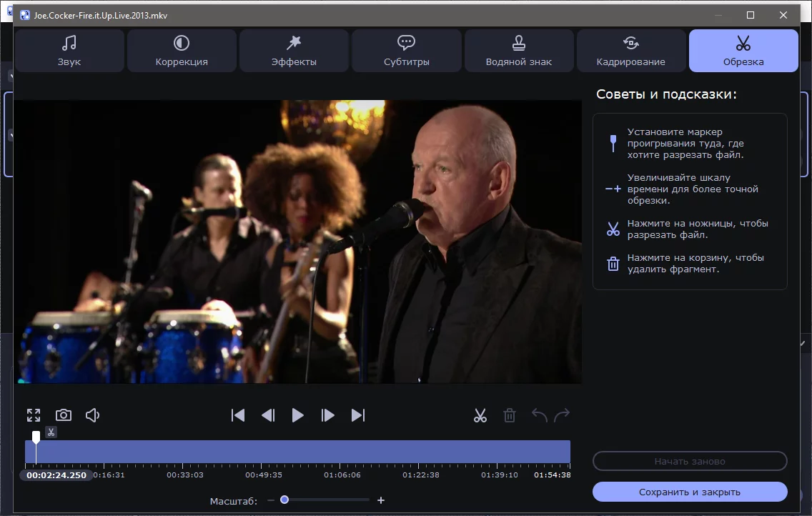The height and width of the screenshot is (516, 812).
Task: Undo the last action
Action: (540, 415)
